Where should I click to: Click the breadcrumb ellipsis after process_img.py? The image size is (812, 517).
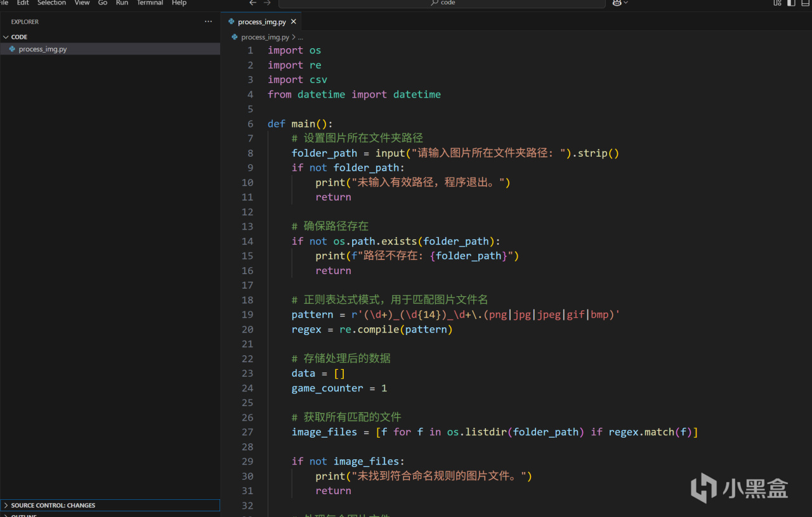click(301, 37)
